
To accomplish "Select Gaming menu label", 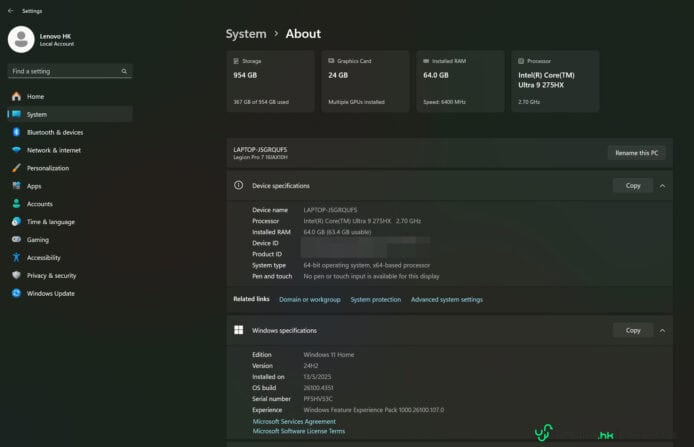I will pos(38,240).
